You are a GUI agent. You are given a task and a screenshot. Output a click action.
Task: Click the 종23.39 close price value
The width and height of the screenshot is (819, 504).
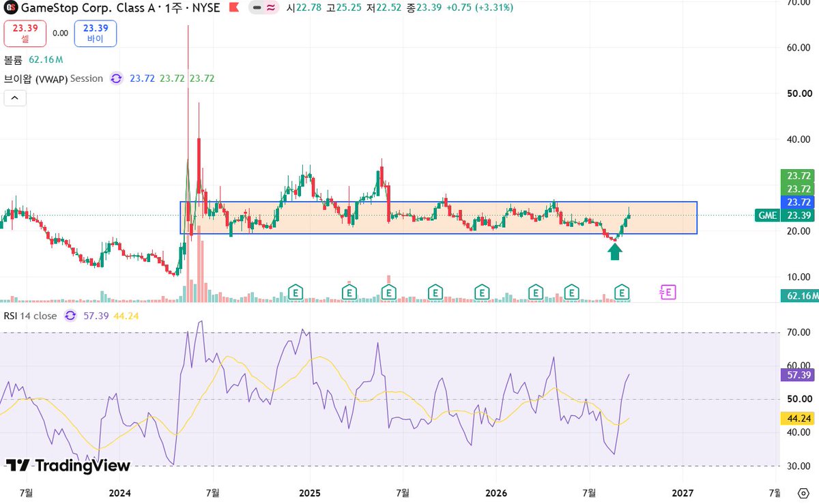tap(422, 8)
